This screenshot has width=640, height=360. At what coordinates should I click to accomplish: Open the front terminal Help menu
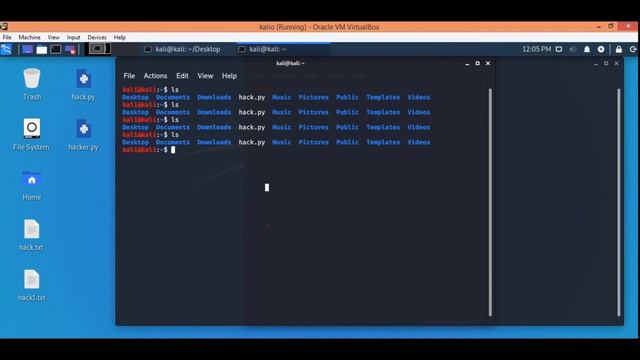229,76
